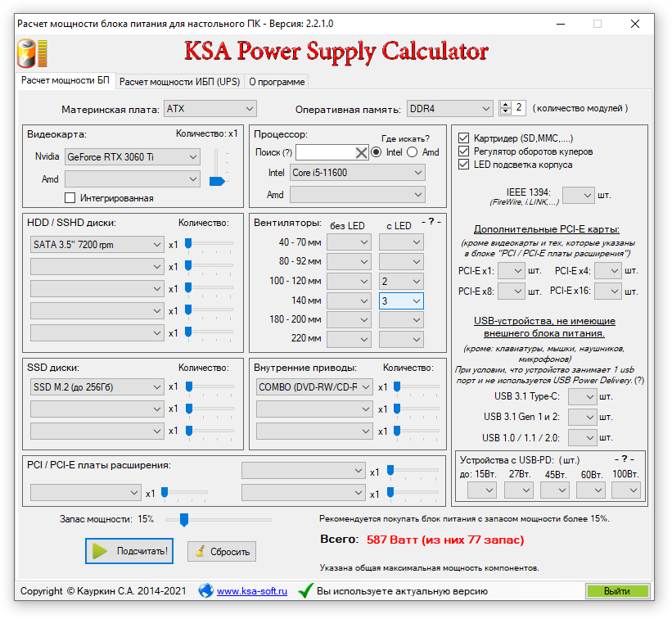This screenshot has height=619, width=672.
Task: Switch to the UPS power calculation tab
Action: [179, 81]
